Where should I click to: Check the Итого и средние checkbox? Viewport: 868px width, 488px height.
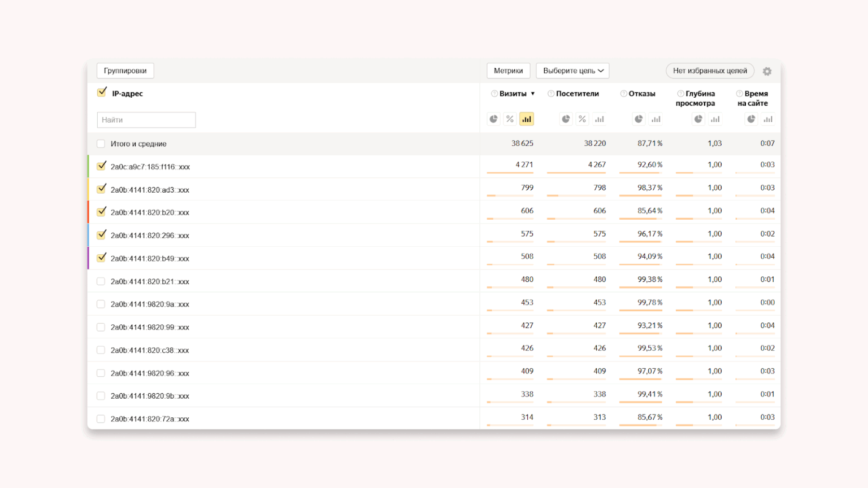pyautogui.click(x=101, y=144)
